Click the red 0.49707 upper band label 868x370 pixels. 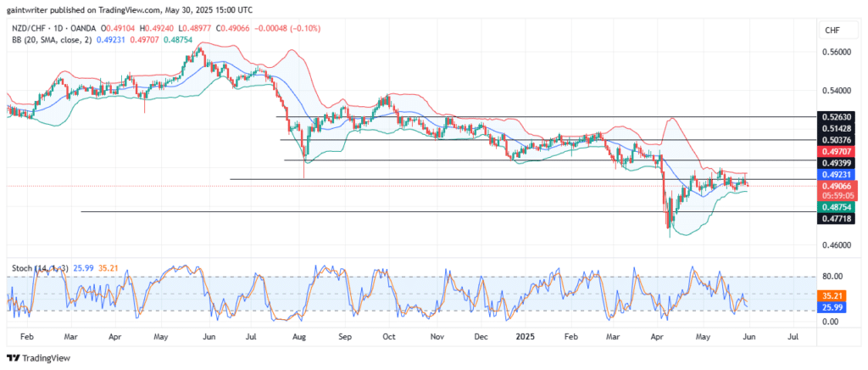[x=836, y=151]
